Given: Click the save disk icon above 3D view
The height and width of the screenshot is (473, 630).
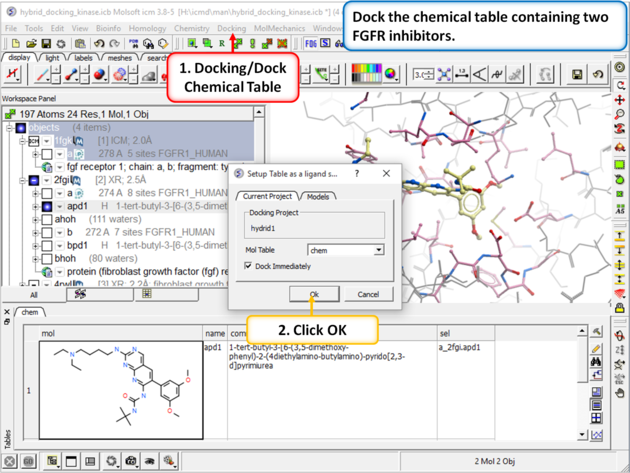Looking at the screenshot, I should pos(578,75).
